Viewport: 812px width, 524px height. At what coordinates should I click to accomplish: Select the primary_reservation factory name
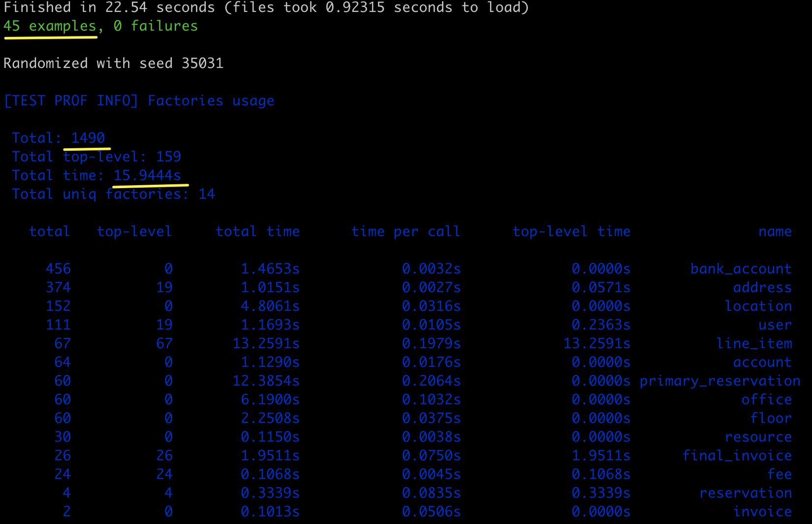pyautogui.click(x=720, y=382)
